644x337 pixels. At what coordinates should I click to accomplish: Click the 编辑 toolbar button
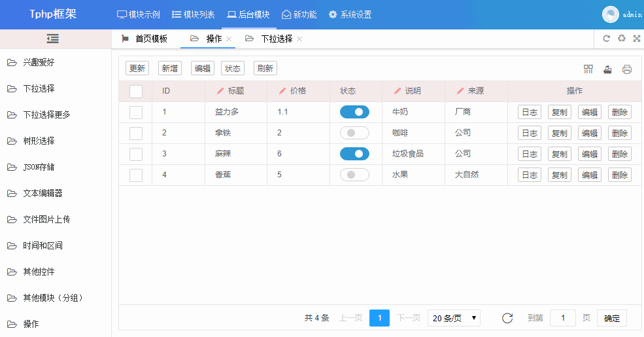(x=203, y=68)
